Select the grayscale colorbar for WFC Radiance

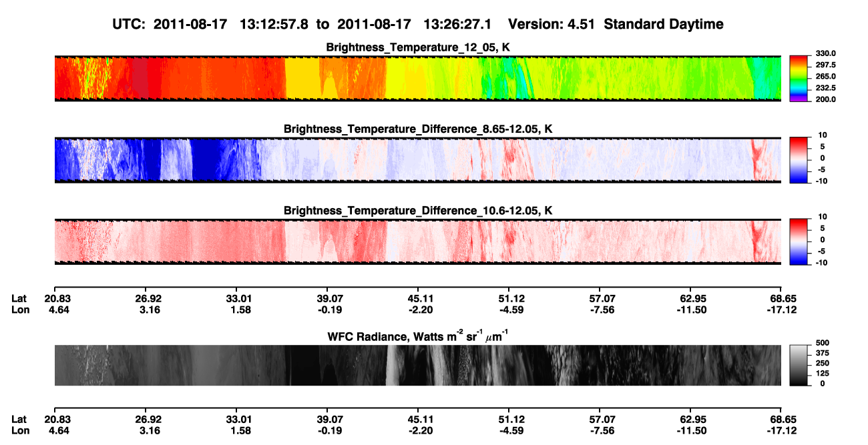pos(799,366)
